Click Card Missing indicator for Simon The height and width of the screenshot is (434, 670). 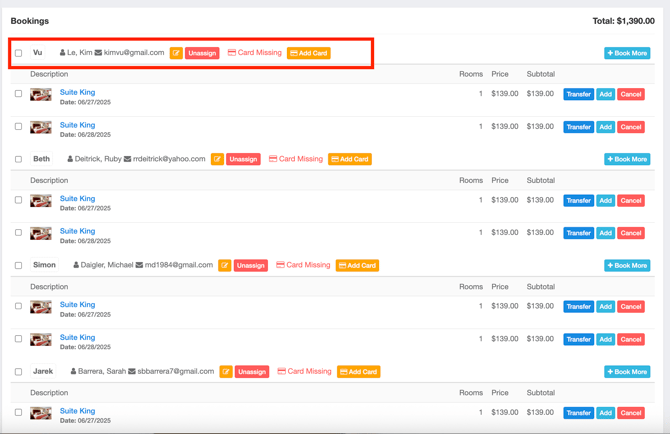303,266
